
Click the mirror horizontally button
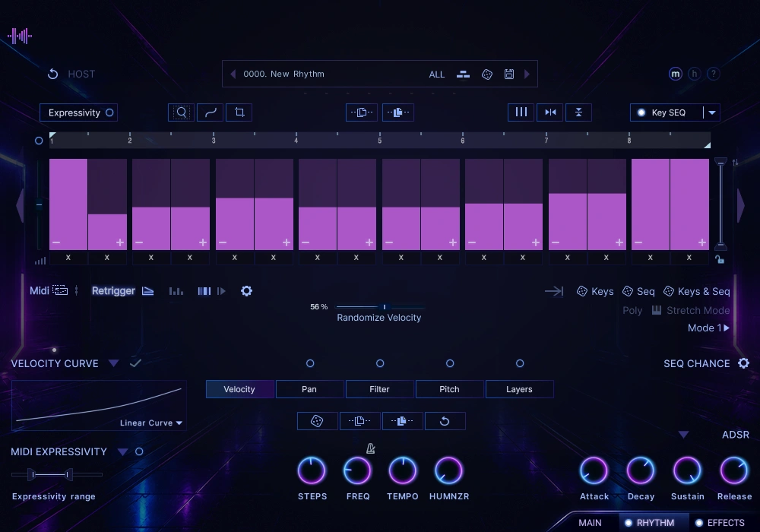coord(550,112)
